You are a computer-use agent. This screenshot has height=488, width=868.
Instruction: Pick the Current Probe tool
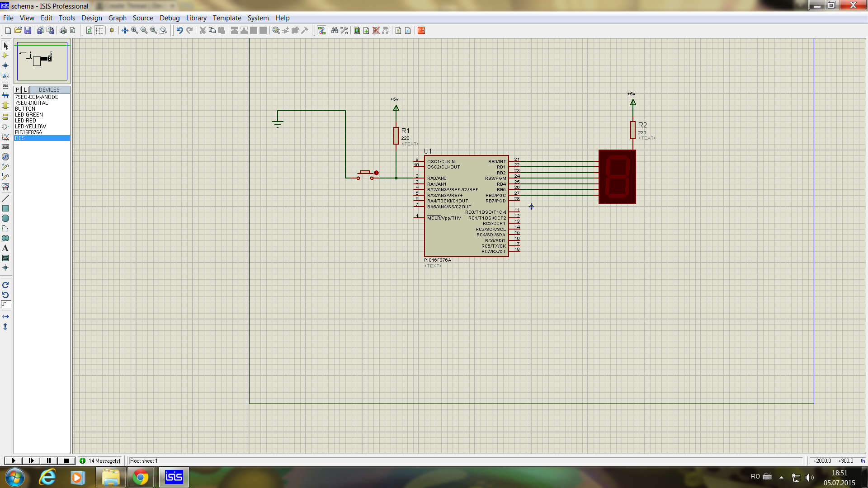tap(5, 177)
